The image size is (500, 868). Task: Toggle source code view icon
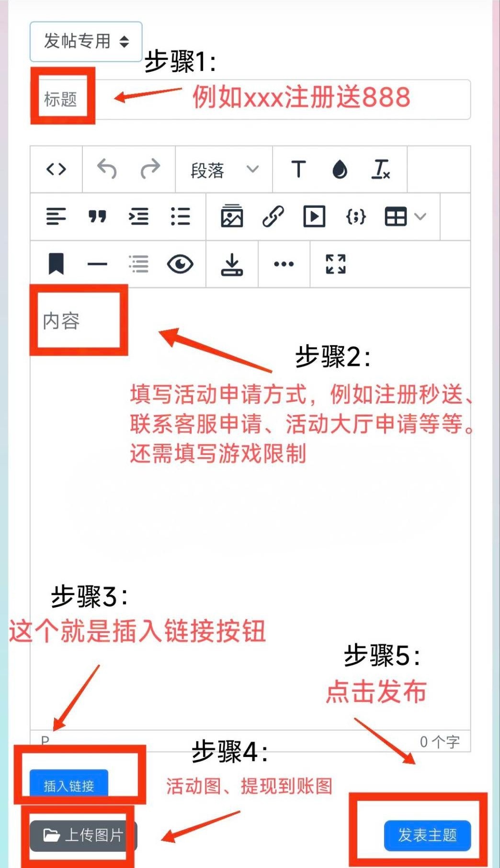56,169
